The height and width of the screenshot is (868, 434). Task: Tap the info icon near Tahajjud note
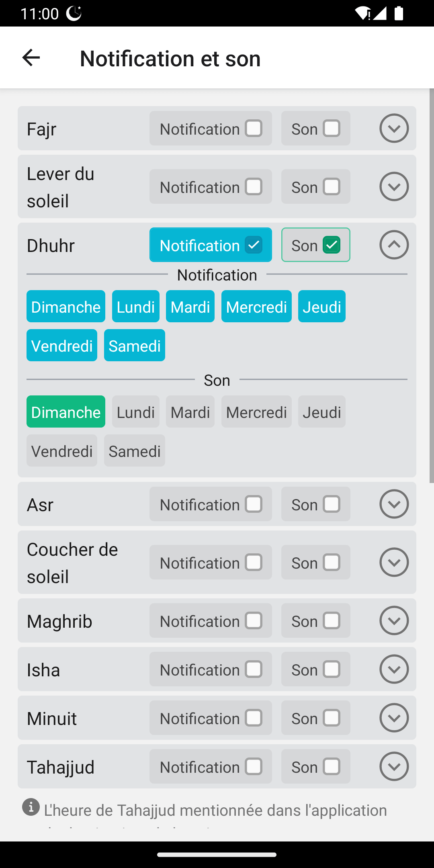(x=31, y=807)
